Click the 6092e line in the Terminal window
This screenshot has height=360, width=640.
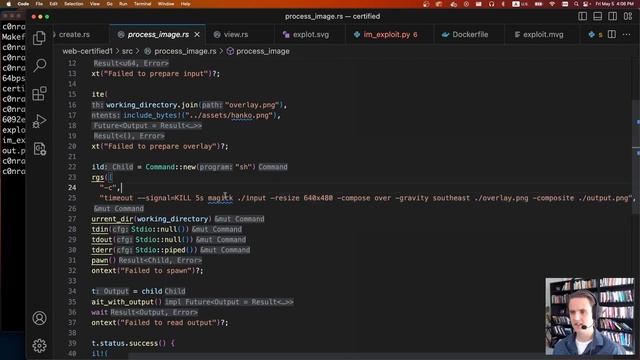tap(13, 120)
